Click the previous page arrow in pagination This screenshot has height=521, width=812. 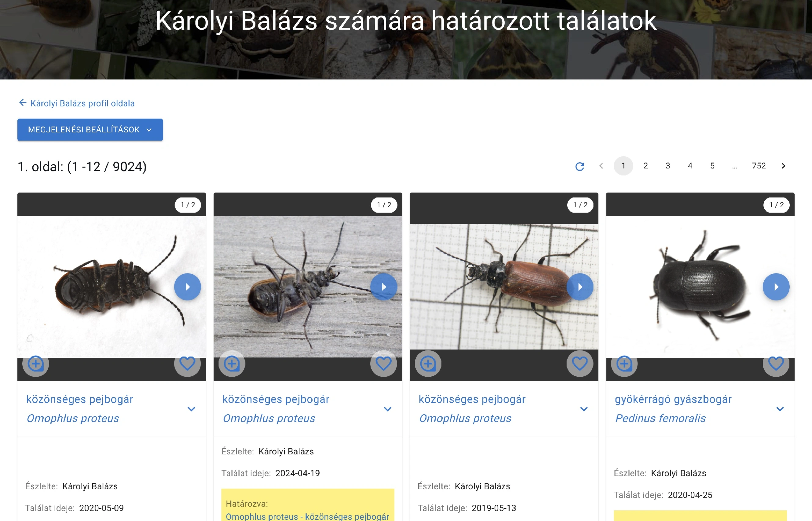[601, 166]
